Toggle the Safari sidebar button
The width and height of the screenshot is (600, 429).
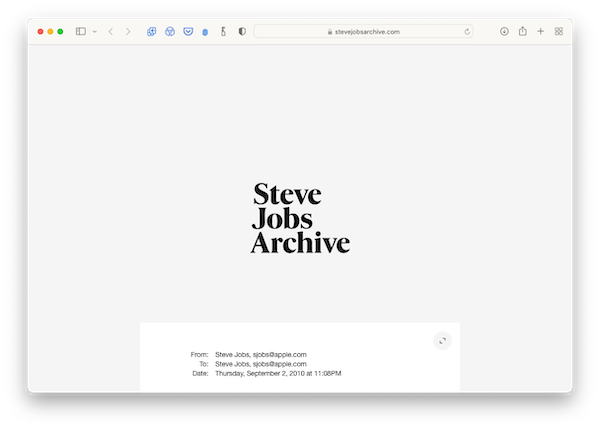(x=80, y=31)
